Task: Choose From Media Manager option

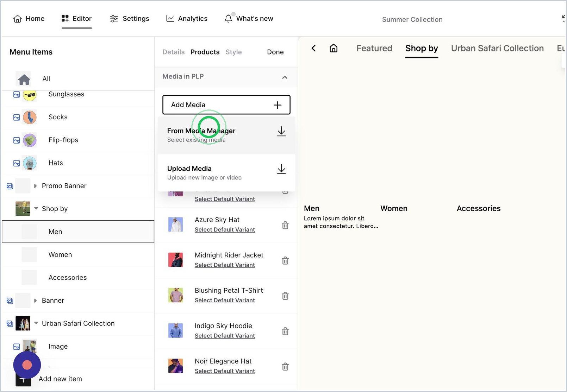Action: pyautogui.click(x=226, y=135)
